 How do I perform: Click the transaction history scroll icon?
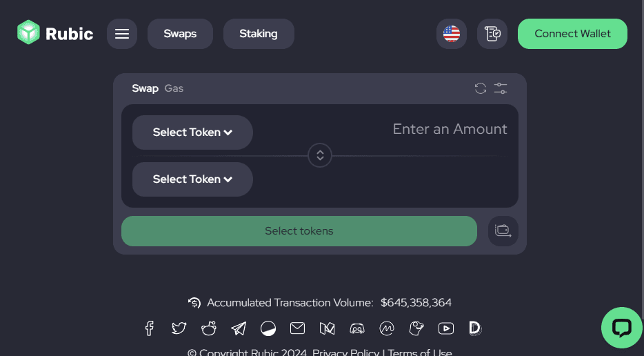492,34
